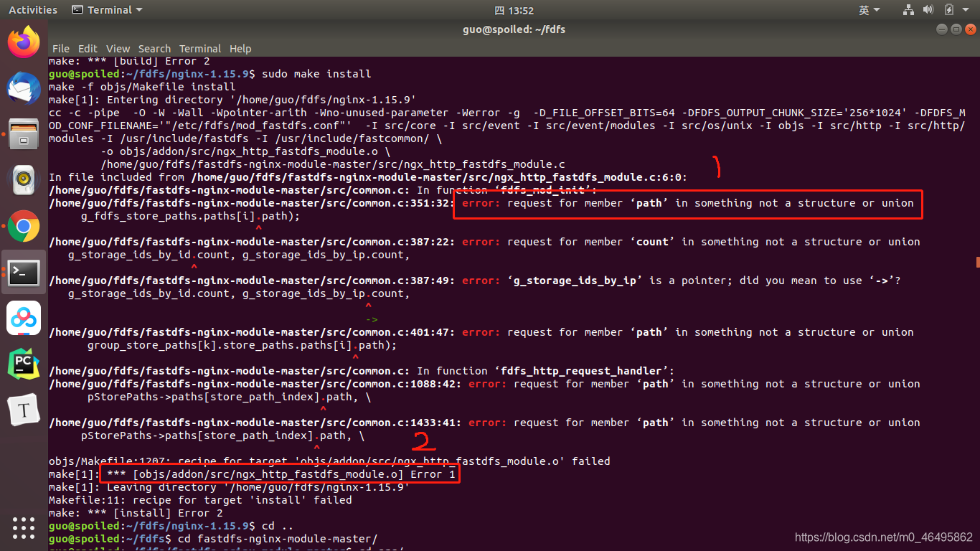Click 'group_store_paths[k].store_paths.paths[i].path);' line
This screenshot has height=551, width=980.
coord(242,345)
